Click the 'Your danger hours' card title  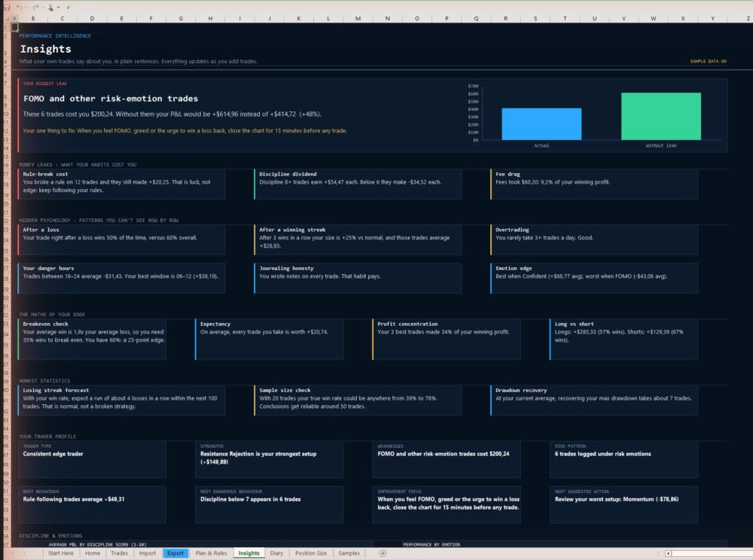click(48, 268)
